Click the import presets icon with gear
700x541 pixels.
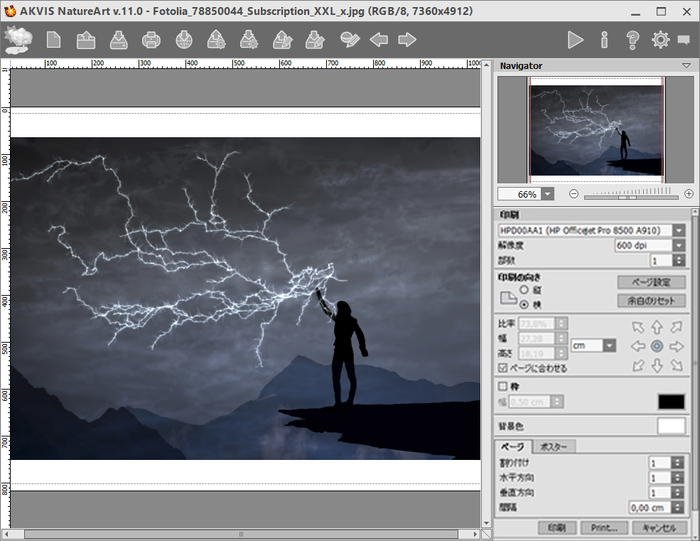pyautogui.click(x=217, y=40)
